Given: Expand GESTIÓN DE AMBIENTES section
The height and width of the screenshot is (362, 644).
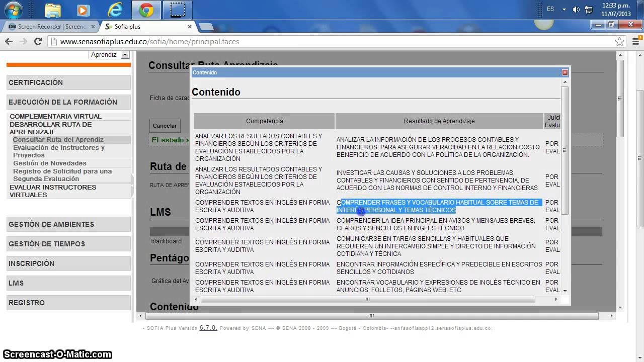Looking at the screenshot, I should (68, 224).
